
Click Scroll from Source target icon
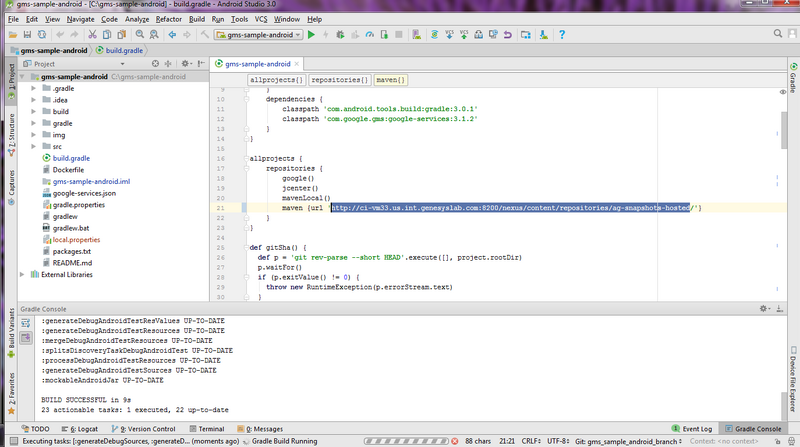(x=155, y=64)
